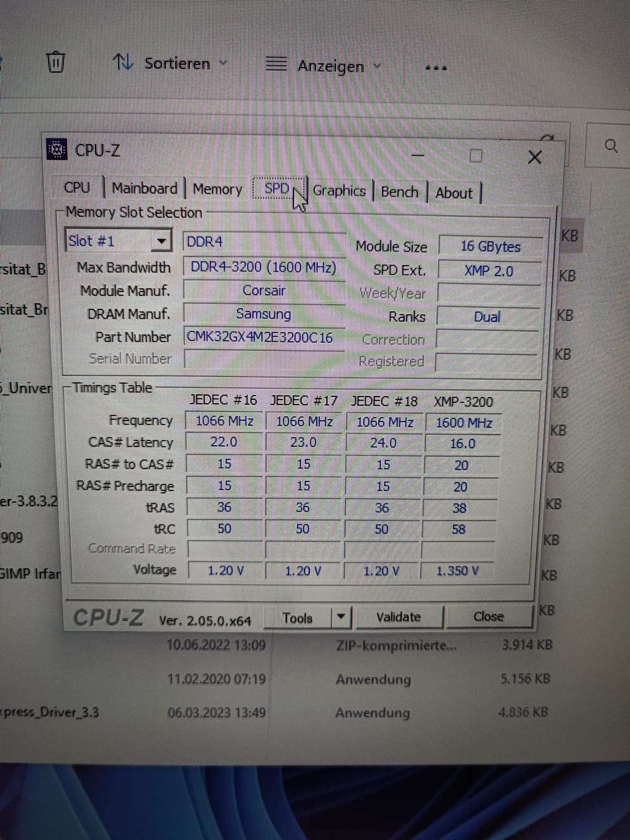Click the DDR4-3200 (1600 MHz) bandwidth value
This screenshot has width=630, height=840.
coord(265,267)
